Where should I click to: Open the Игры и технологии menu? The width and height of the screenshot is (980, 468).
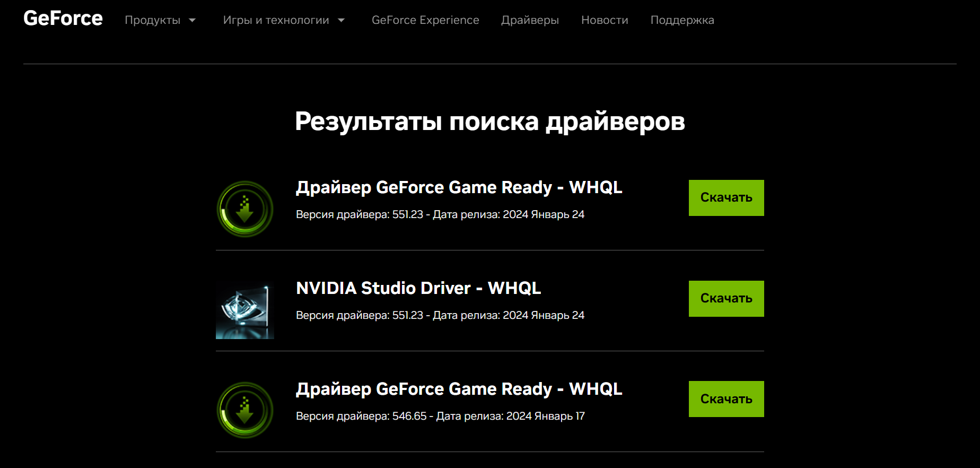coord(276,20)
